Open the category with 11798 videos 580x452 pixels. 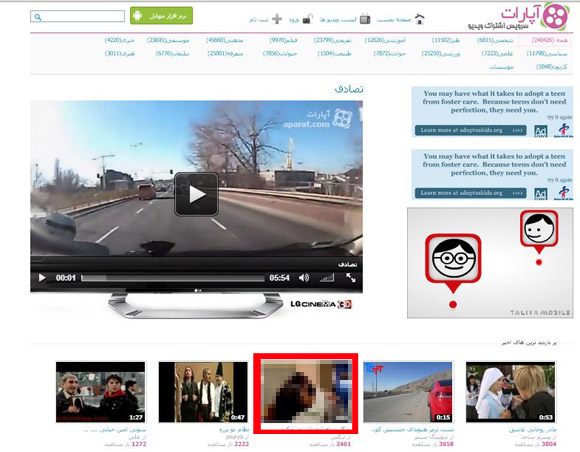[547, 54]
